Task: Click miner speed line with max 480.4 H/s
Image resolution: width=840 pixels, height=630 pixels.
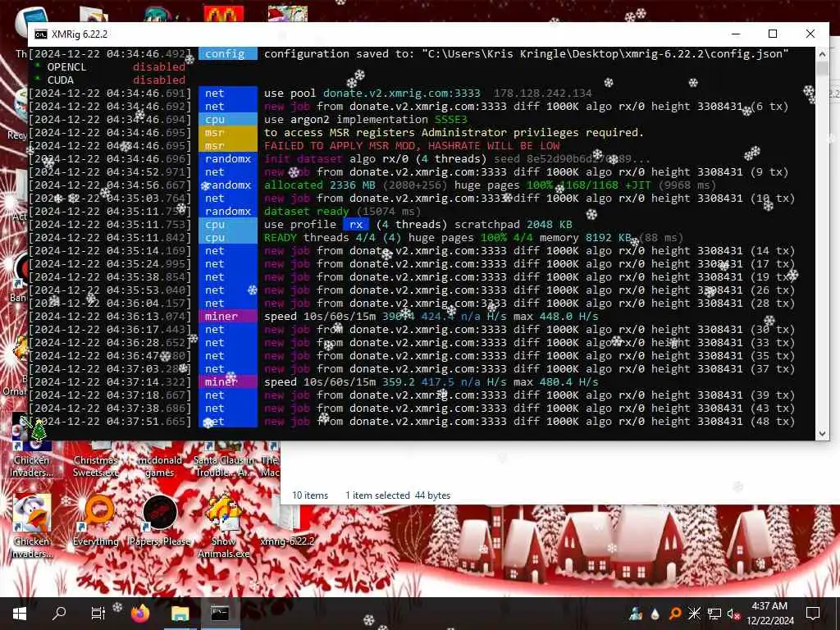Action: click(x=314, y=382)
